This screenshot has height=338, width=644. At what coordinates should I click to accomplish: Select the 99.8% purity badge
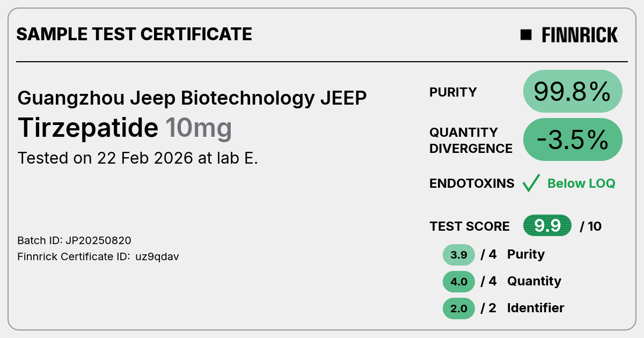(x=573, y=92)
